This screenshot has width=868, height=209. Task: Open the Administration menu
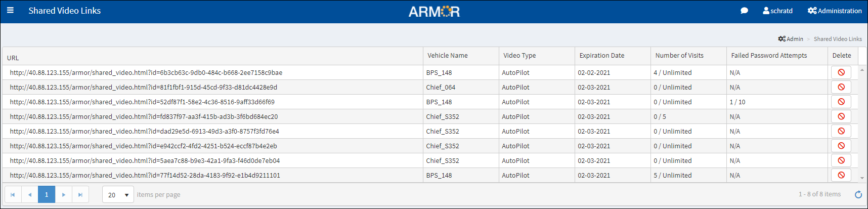pyautogui.click(x=835, y=11)
